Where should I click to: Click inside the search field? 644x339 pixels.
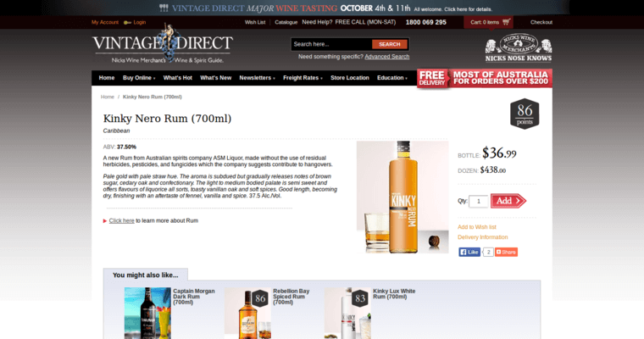point(330,44)
